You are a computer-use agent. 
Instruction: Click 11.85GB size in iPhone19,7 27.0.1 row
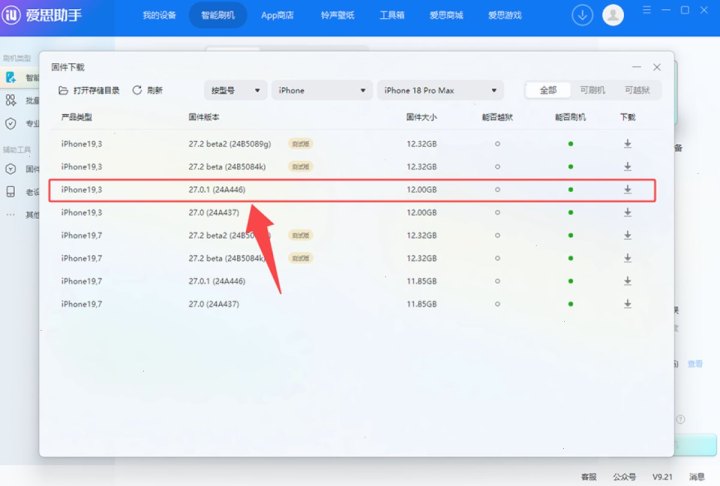(x=422, y=281)
